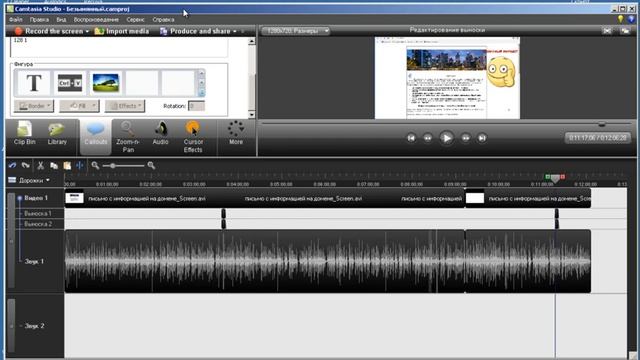Open the More tools menu
Image resolution: width=640 pixels, height=360 pixels.
[x=236, y=133]
